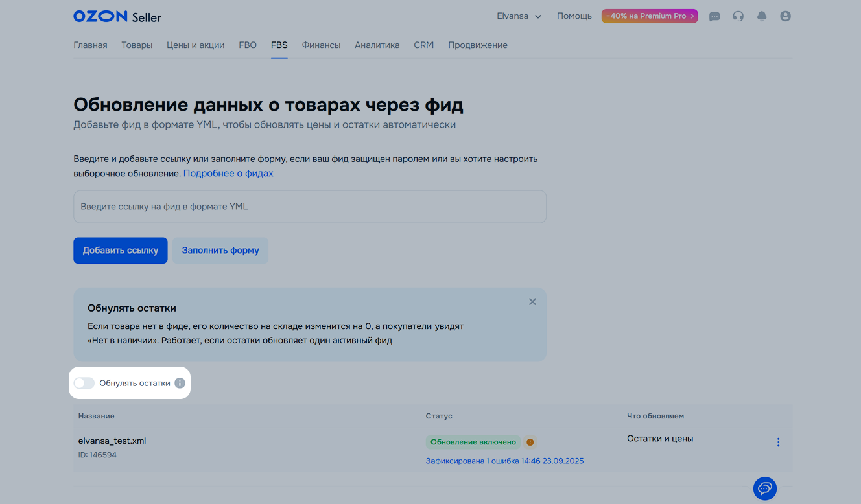Switch to the Финансы tab
This screenshot has width=861, height=504.
point(321,45)
